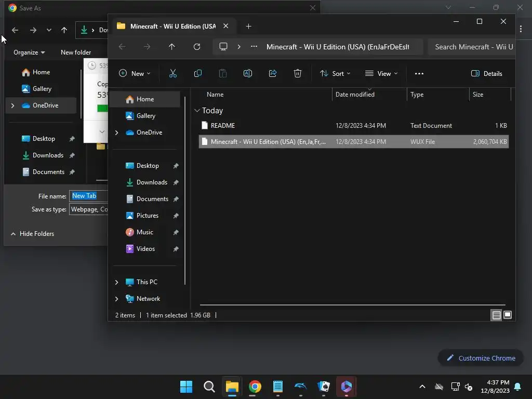Image resolution: width=532 pixels, height=399 pixels.
Task: Switch to large thumbnails view icon in status bar
Action: [508, 315]
